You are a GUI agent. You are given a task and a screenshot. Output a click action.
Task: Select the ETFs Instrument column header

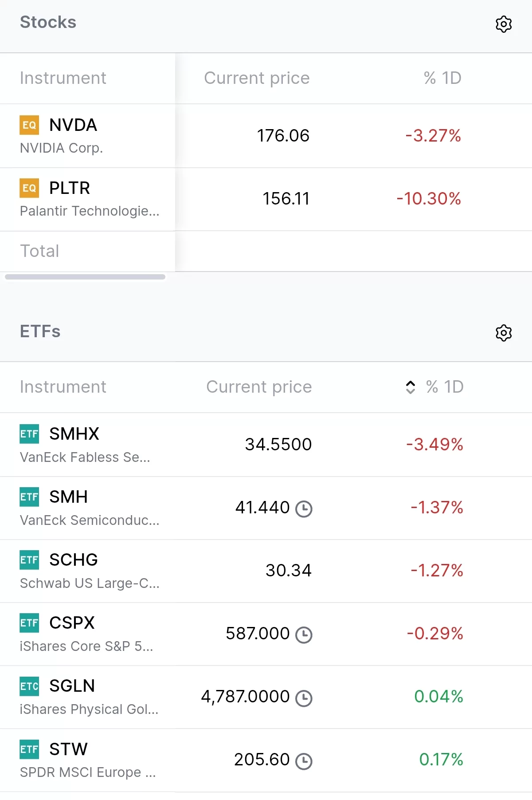pyautogui.click(x=63, y=387)
